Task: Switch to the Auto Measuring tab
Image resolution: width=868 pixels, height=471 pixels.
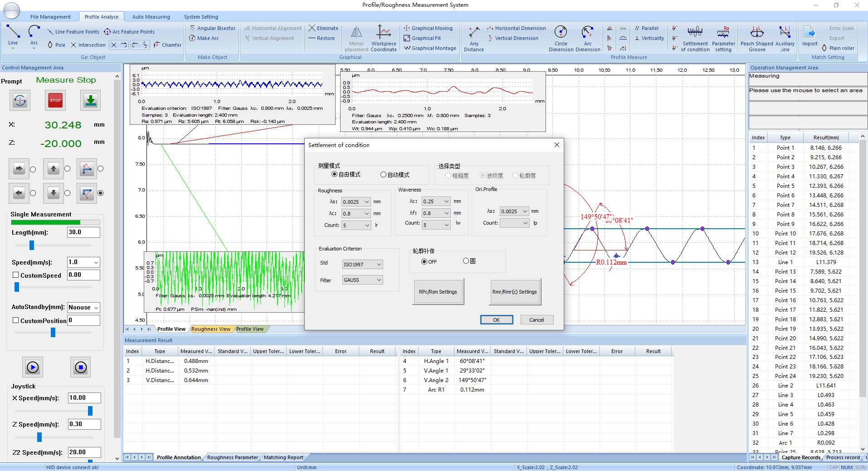Action: tap(151, 17)
